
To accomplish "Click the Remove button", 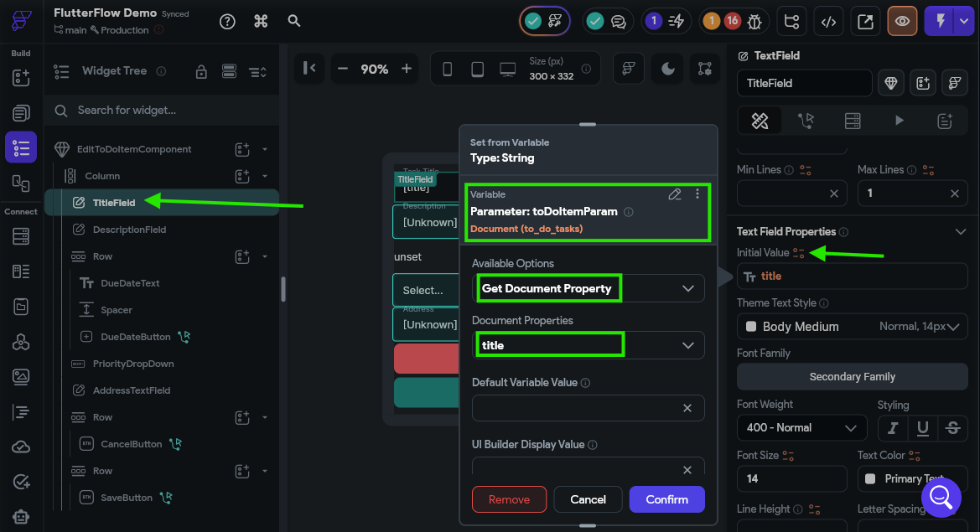I will 510,499.
